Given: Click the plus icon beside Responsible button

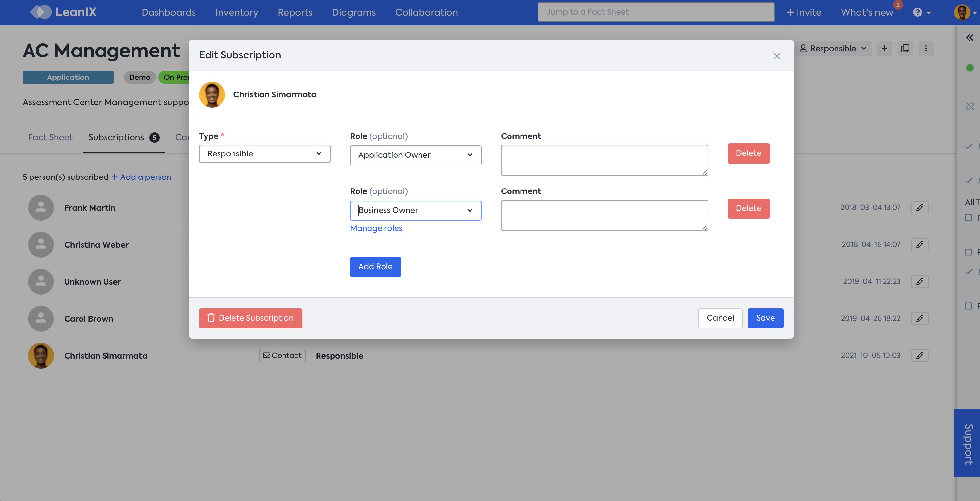Looking at the screenshot, I should pos(884,49).
